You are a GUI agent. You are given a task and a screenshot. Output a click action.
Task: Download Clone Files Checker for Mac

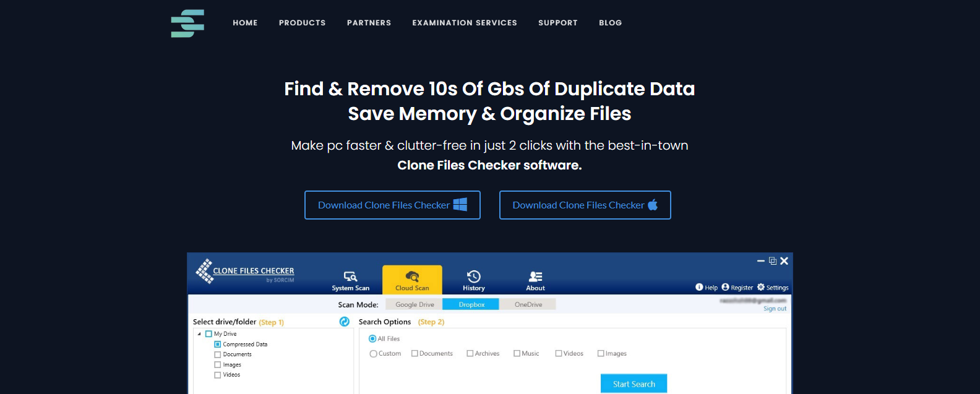[x=585, y=205]
